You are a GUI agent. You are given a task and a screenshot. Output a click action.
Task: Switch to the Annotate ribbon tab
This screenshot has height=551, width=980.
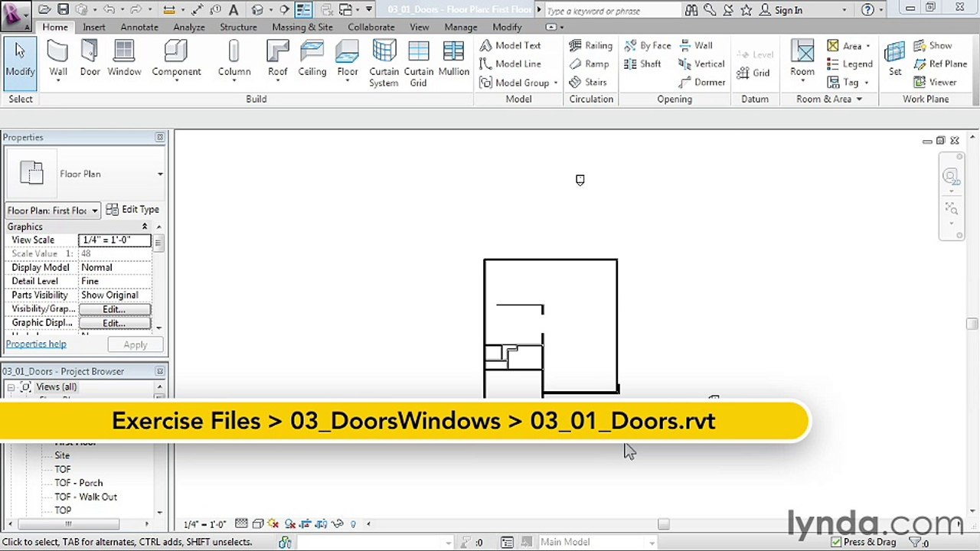coord(139,27)
